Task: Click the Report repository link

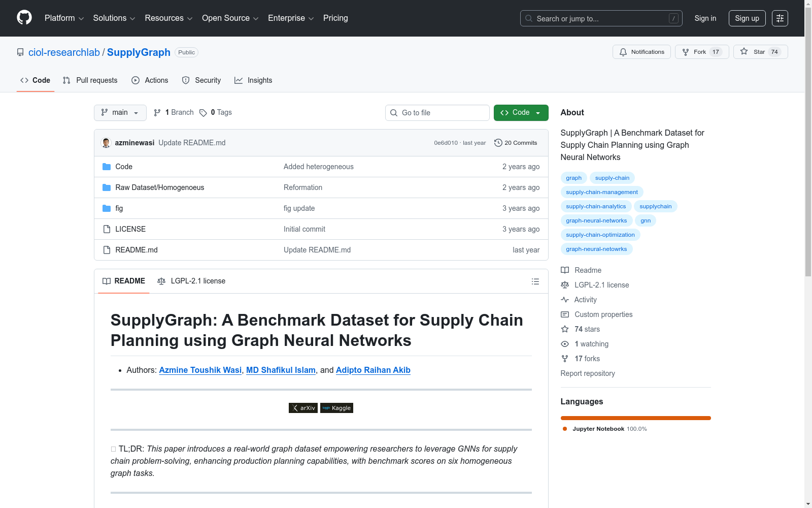Action: click(x=588, y=373)
